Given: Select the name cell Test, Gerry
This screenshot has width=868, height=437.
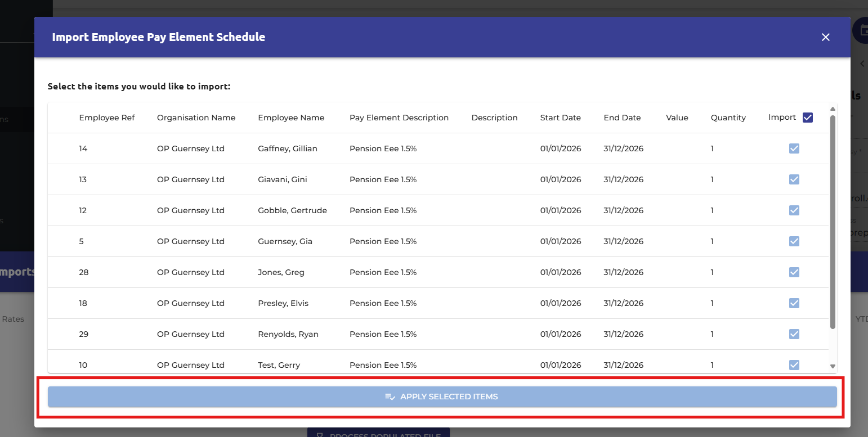Looking at the screenshot, I should (279, 365).
